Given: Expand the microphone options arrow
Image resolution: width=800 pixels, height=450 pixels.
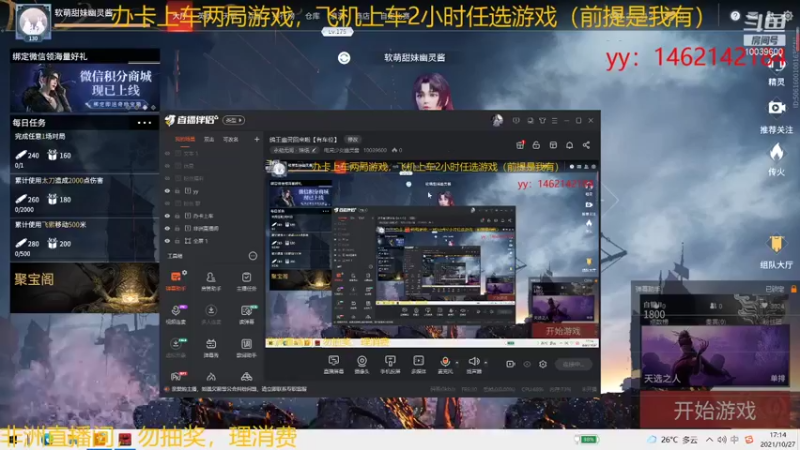Looking at the screenshot, I should click(457, 363).
